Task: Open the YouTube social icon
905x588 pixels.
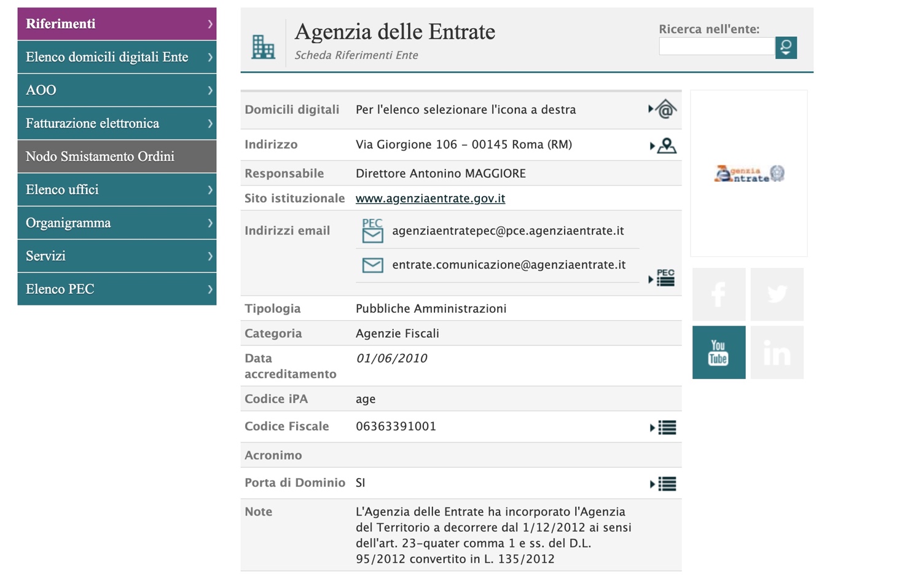Action: (719, 352)
